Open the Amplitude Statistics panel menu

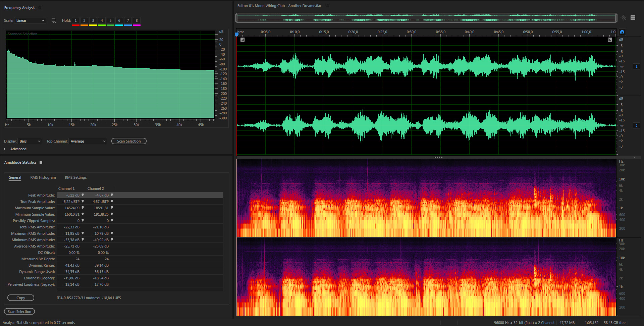coord(41,162)
